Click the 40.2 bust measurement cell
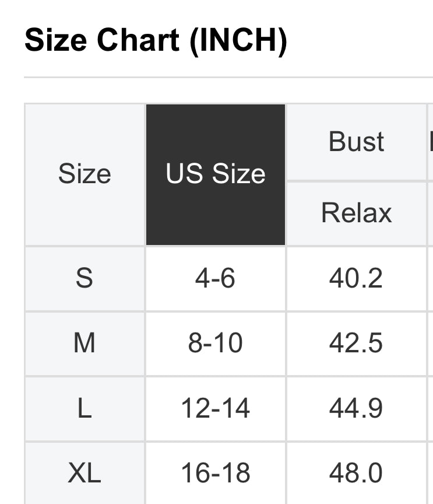 pyautogui.click(x=356, y=278)
